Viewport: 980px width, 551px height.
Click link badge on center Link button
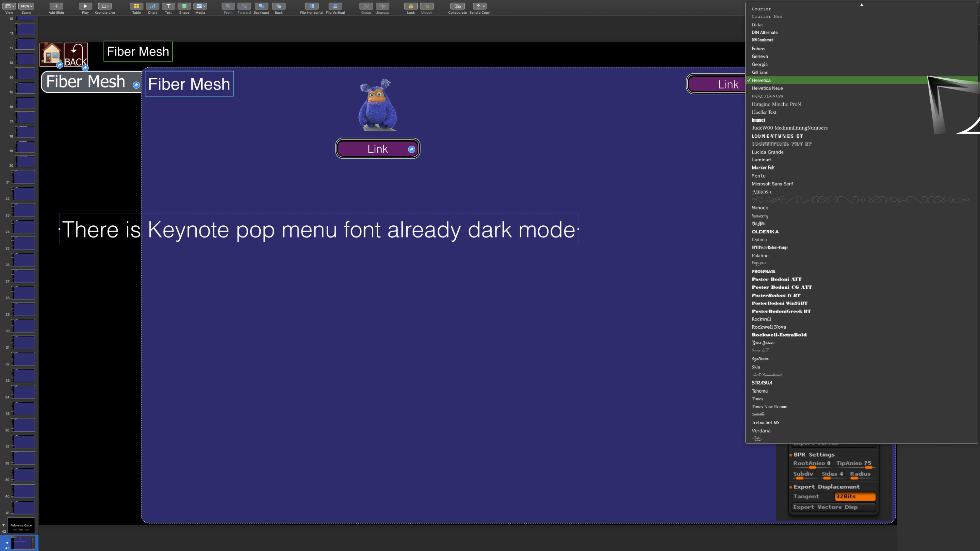(412, 150)
